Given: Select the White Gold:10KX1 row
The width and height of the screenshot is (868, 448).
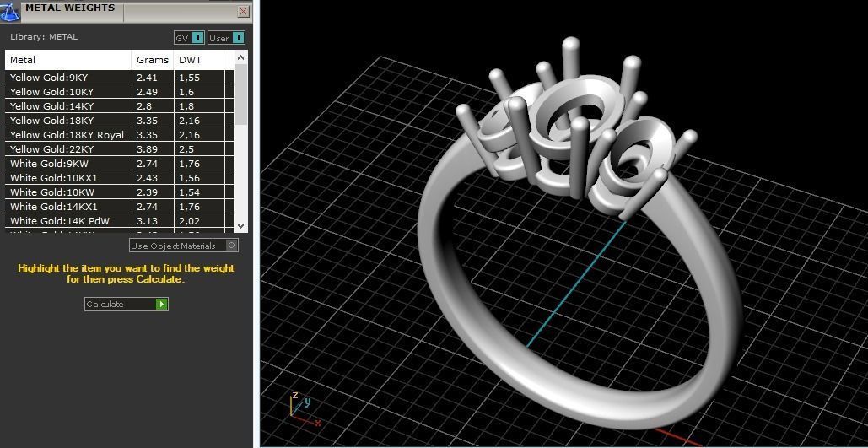Looking at the screenshot, I should [120, 178].
